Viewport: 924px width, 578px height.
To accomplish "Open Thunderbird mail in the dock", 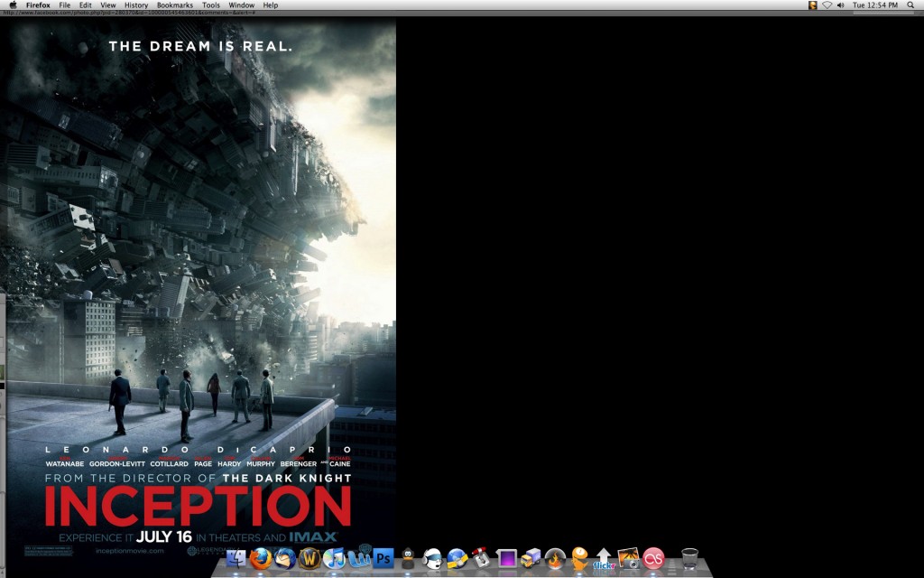I will click(285, 557).
